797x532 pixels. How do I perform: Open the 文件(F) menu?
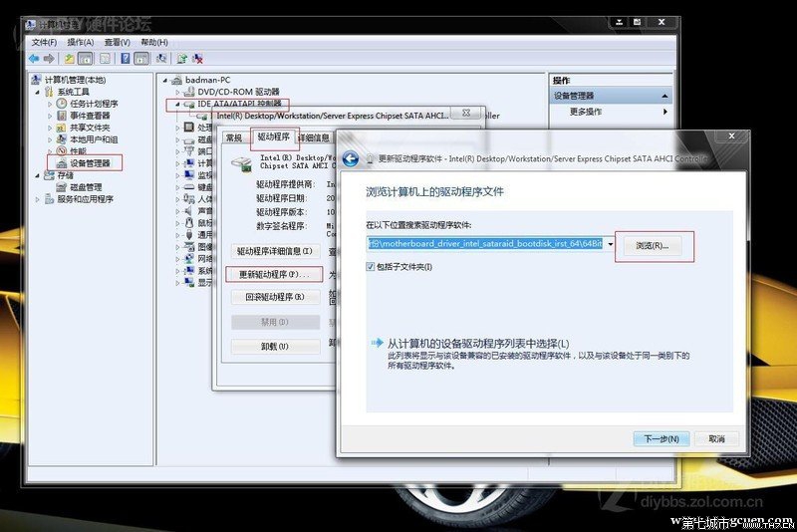click(x=44, y=42)
